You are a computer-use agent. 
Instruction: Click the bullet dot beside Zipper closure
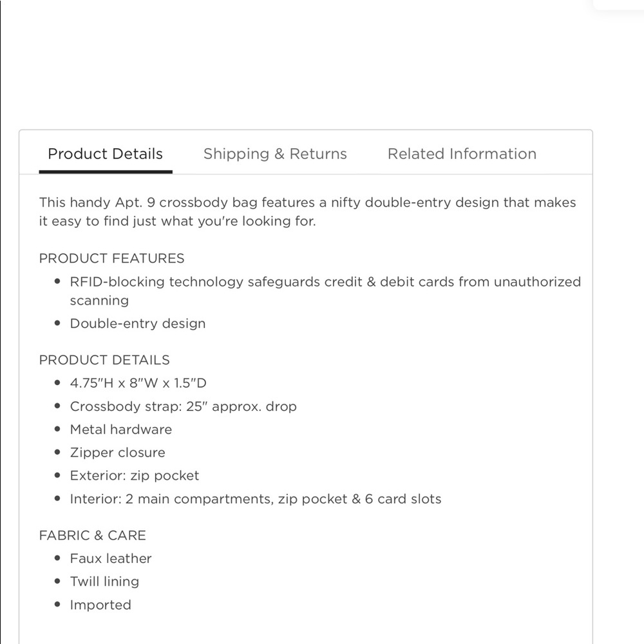coord(58,453)
